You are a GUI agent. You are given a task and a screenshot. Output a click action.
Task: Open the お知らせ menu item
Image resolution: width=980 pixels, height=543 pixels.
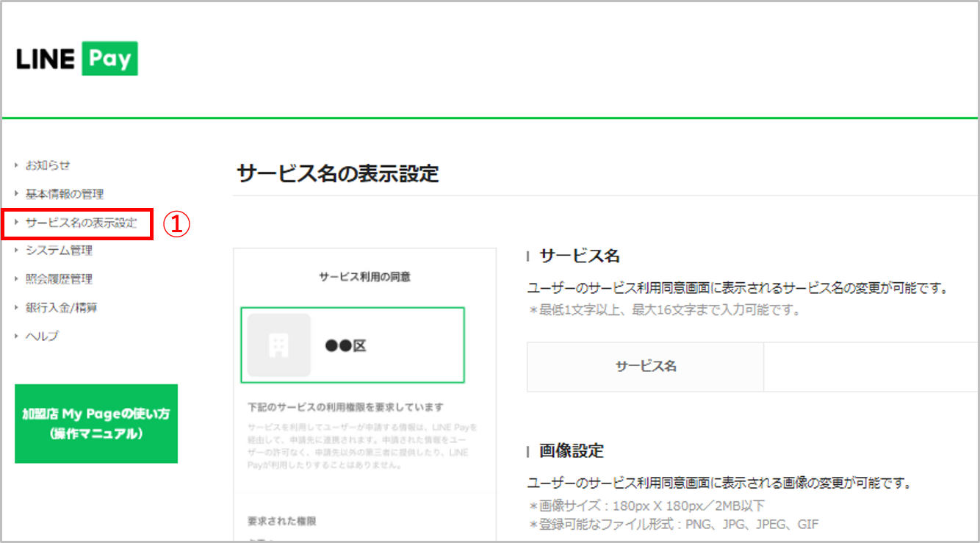coord(48,165)
